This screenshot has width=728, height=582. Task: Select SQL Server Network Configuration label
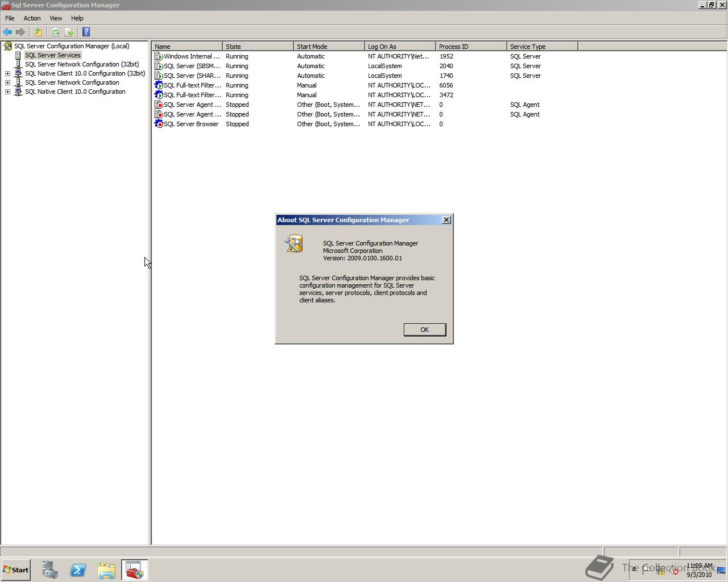[72, 82]
